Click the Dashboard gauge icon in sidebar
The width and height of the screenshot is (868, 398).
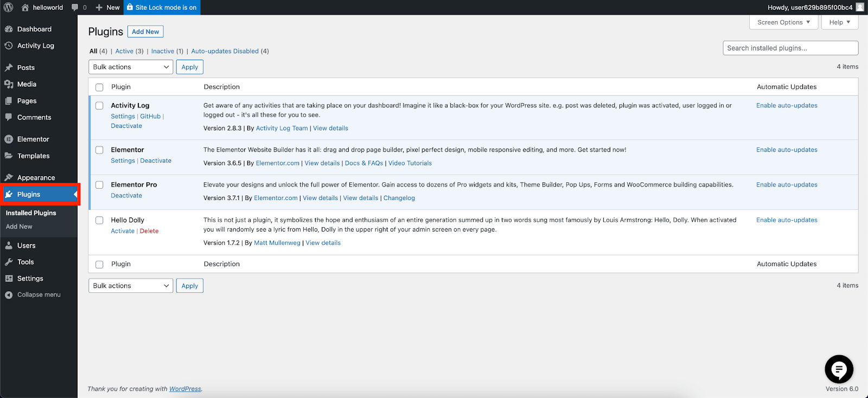coord(9,29)
